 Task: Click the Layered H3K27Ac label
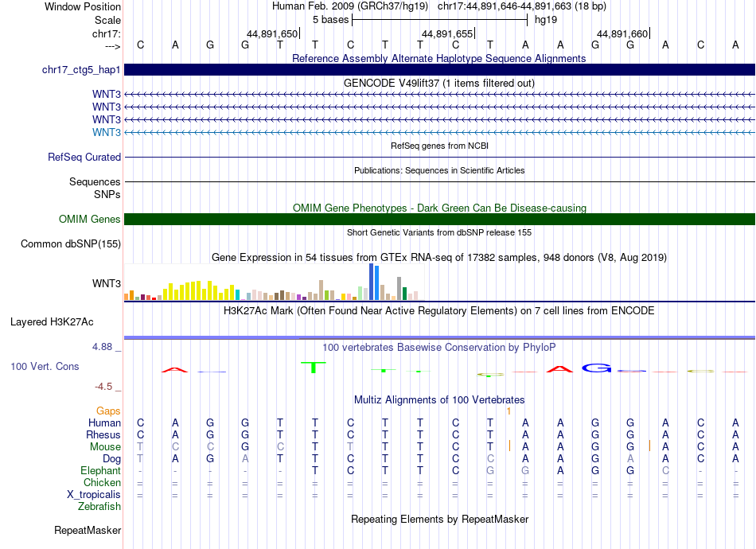tap(52, 322)
